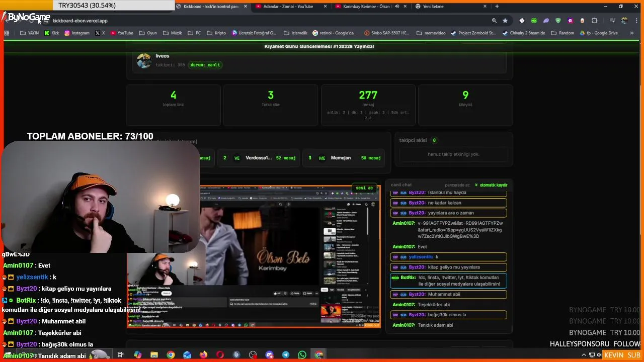Expand the PC bookmark folder
This screenshot has width=644, height=362.
[x=194, y=33]
